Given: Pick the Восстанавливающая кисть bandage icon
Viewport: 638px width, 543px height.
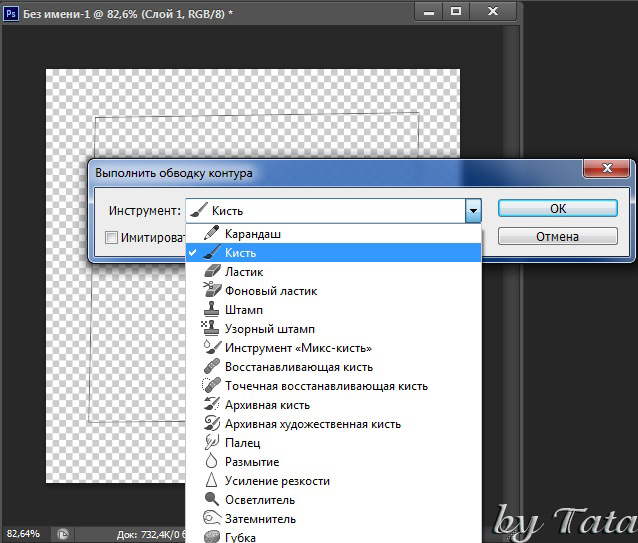Looking at the screenshot, I should click(212, 366).
